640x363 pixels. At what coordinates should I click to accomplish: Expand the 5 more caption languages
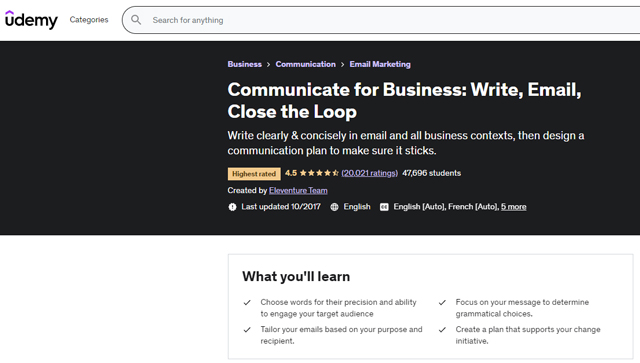[513, 207]
